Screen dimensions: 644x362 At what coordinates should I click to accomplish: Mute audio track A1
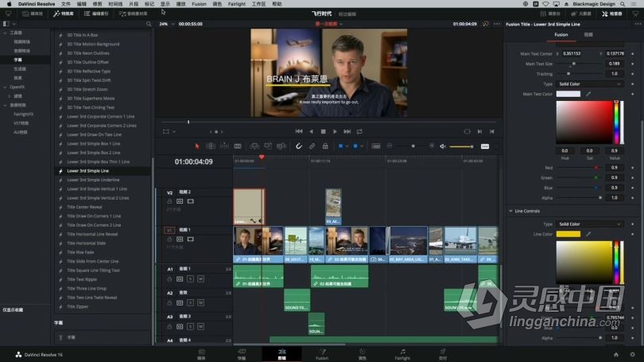(x=200, y=279)
